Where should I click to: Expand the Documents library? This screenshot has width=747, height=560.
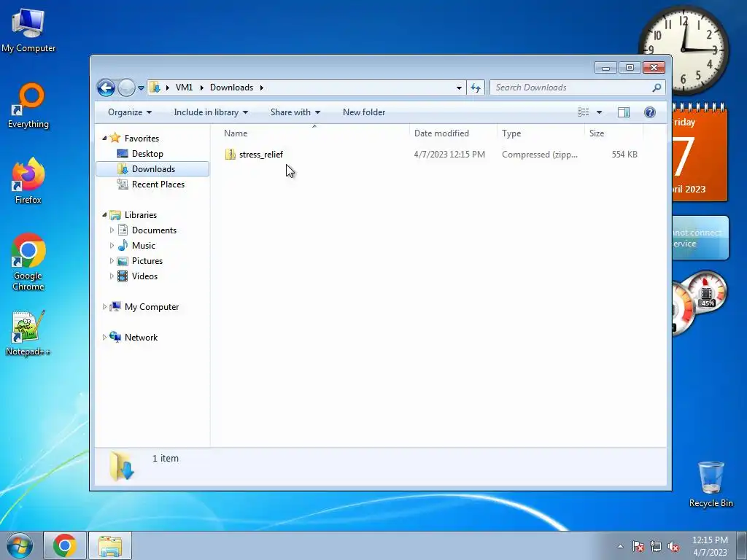point(112,230)
